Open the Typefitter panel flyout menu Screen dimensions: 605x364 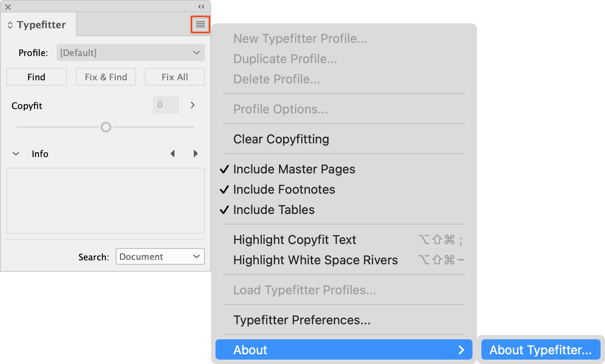pyautogui.click(x=200, y=24)
